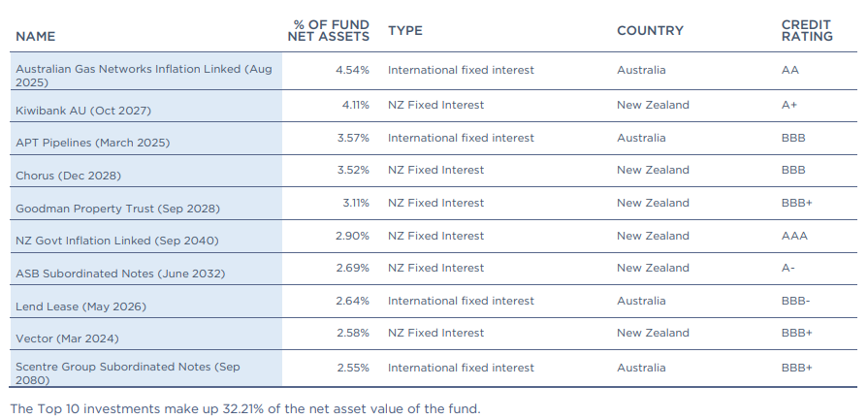
Task: Click the TYPE column header
Action: pyautogui.click(x=405, y=30)
